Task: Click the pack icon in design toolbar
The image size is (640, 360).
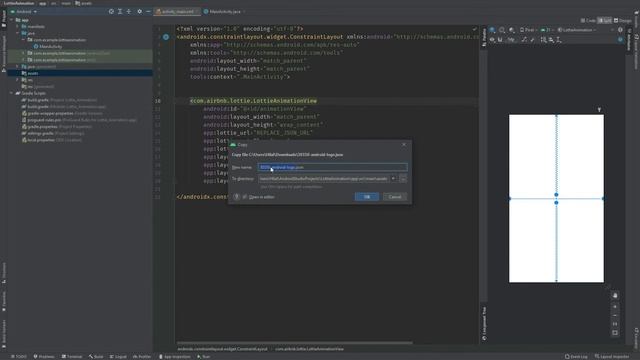Action: 543,40
